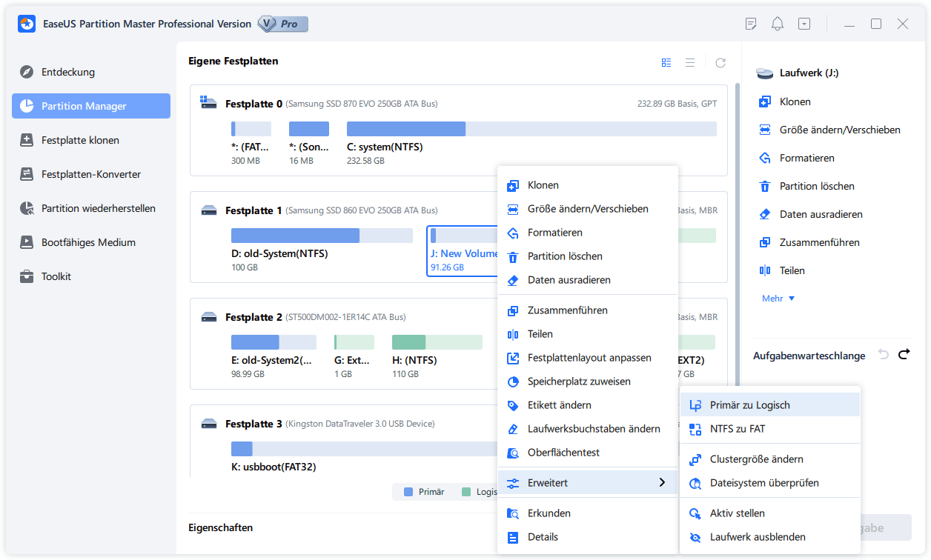Viewport: 931px width, 560px height.
Task: Choose Daten ausradieren from the context menu
Action: (588, 280)
